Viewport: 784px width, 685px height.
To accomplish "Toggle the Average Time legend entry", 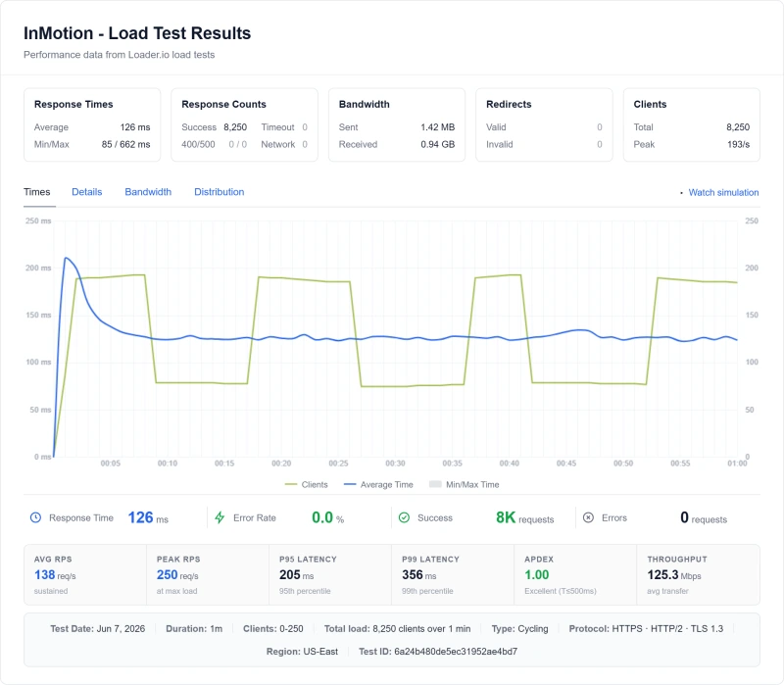I will [x=378, y=484].
